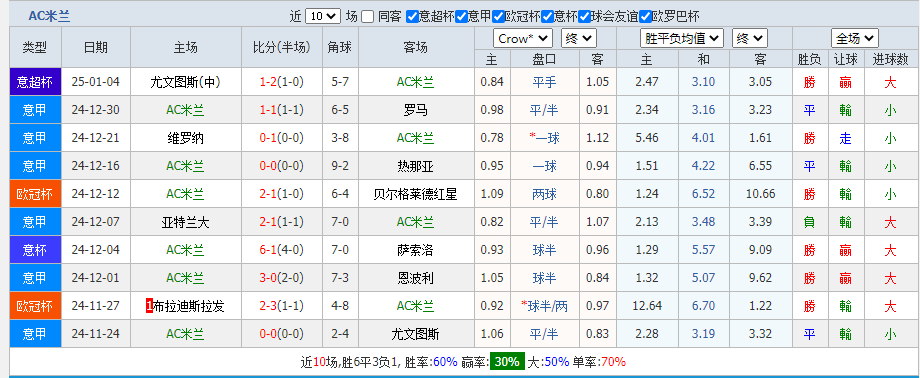Open away team 尤文图斯 in 24-11-24 row
Viewport: 920px width, 378px height.
(x=415, y=334)
